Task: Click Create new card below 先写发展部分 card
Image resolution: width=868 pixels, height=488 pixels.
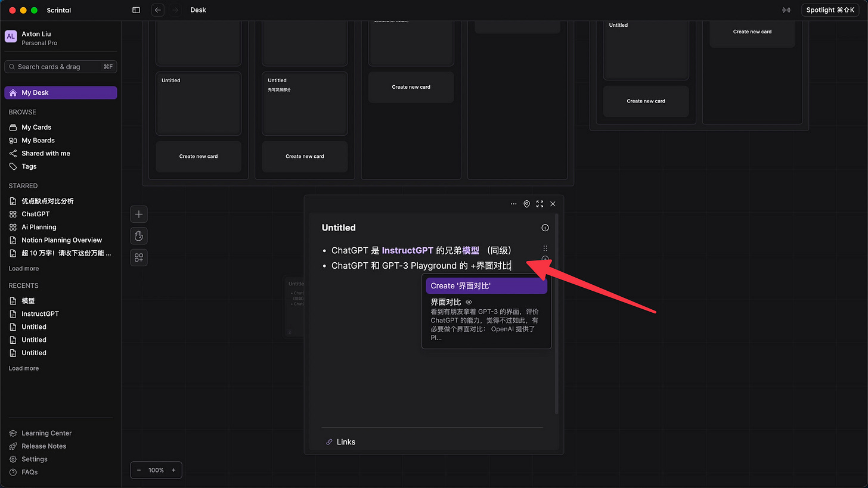Action: click(x=305, y=157)
